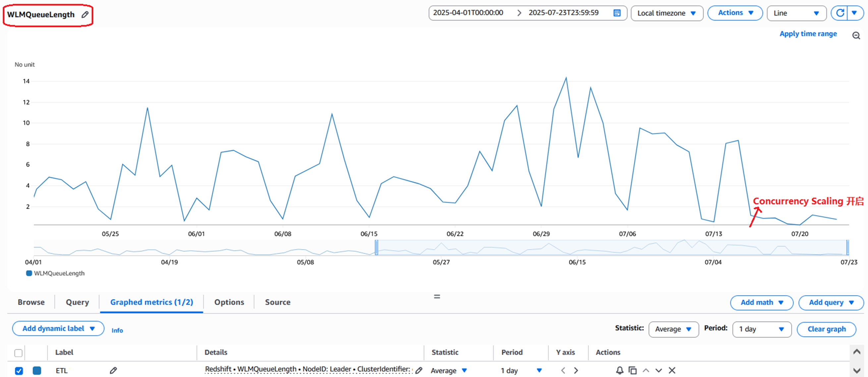The height and width of the screenshot is (377, 868).
Task: Click the zoom out magnifier icon
Action: click(x=856, y=35)
